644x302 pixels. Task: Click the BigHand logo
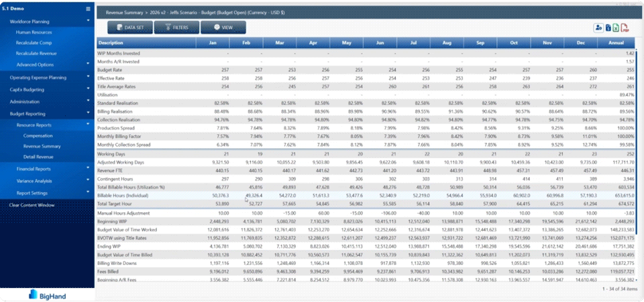point(47,295)
